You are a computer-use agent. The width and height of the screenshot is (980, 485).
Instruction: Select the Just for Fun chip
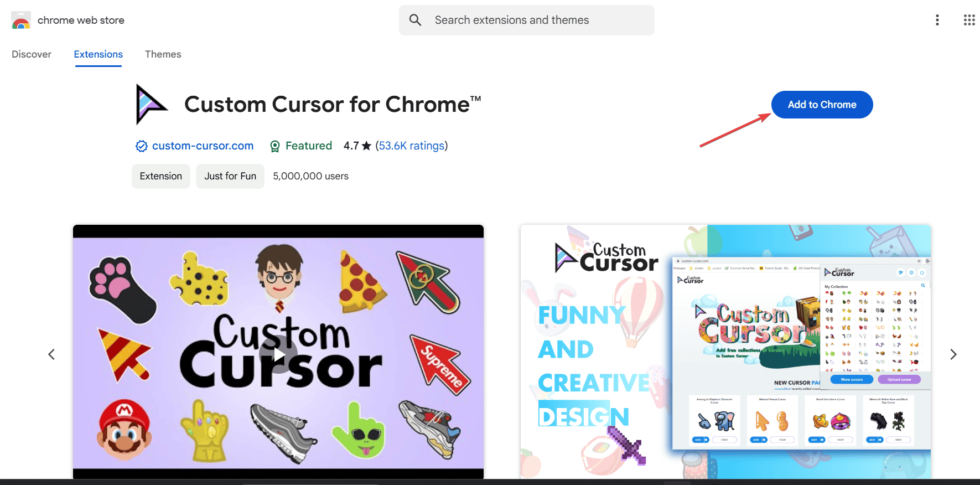pos(230,176)
